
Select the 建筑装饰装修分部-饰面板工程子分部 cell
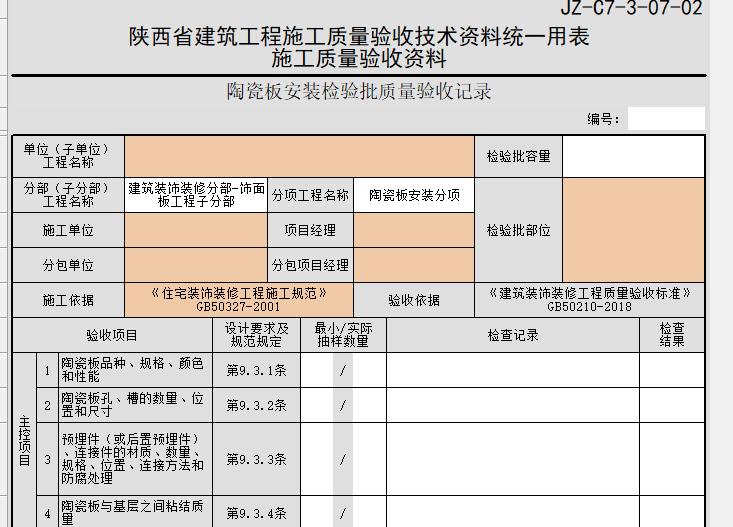[195, 195]
